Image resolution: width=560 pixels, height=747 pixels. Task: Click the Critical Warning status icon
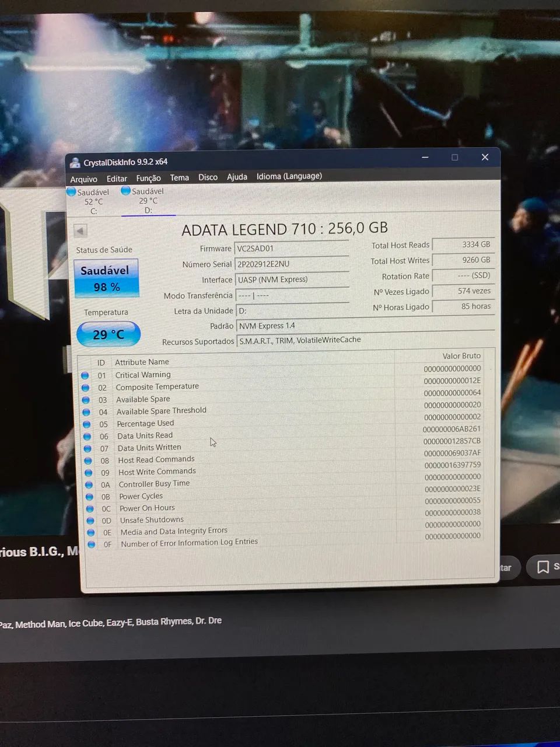[x=85, y=375]
